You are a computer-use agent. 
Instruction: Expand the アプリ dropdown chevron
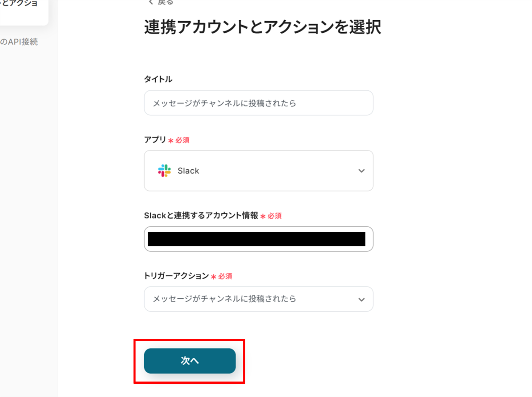(361, 171)
